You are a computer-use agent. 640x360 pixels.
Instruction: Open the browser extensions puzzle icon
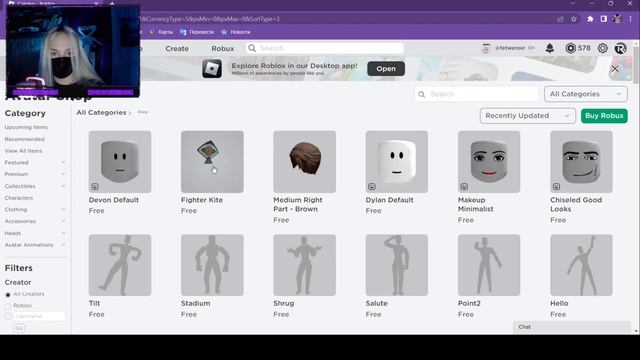[590, 19]
